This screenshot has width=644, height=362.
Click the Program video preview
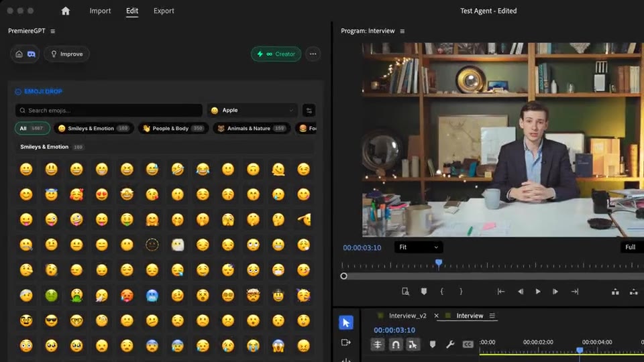pos(502,139)
